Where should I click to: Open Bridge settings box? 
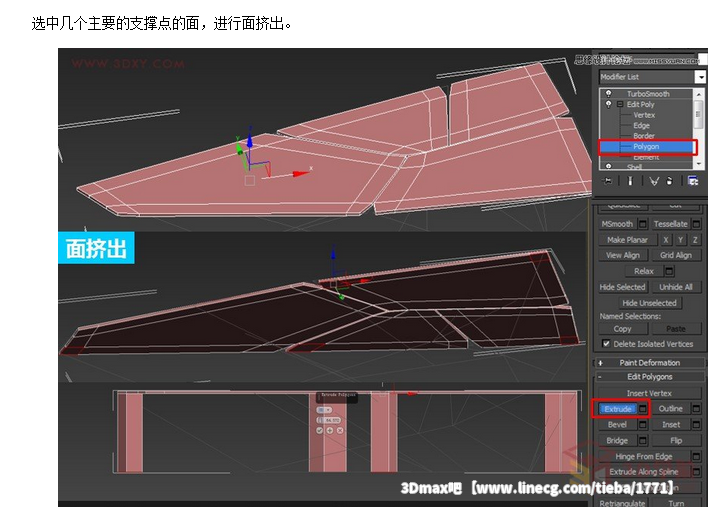[x=643, y=441]
